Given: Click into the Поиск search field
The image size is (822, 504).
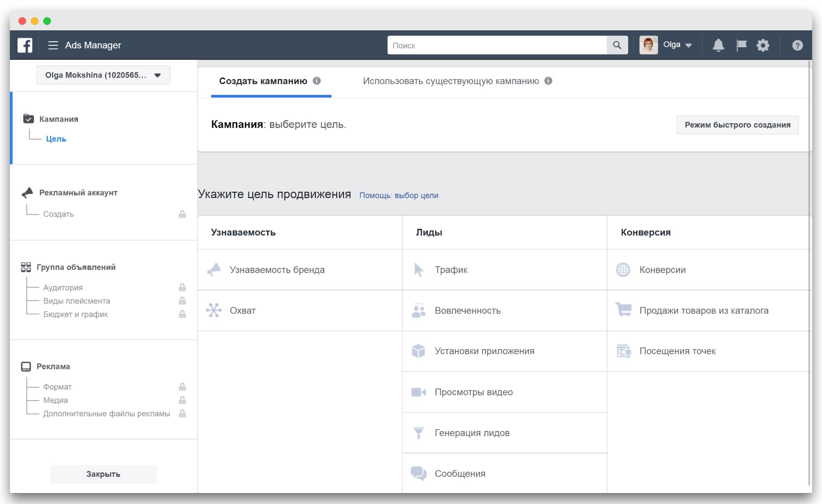Looking at the screenshot, I should pyautogui.click(x=497, y=45).
